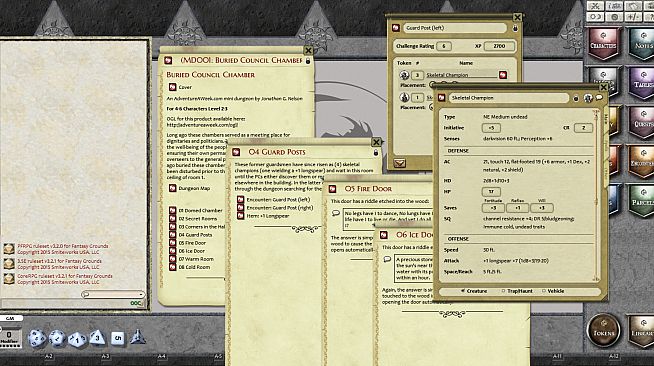Open the Tokens bag
Screen dimensions: 654x366
click(604, 331)
